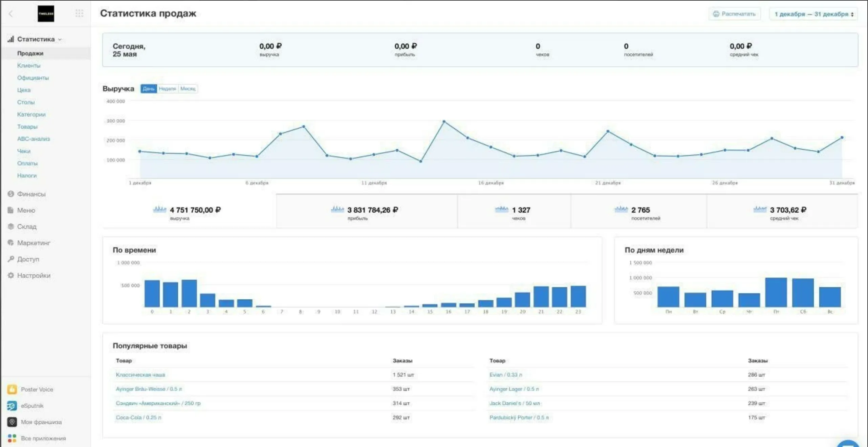Image resolution: width=868 pixels, height=447 pixels.
Task: Open Официанты statistics
Action: coord(33,78)
